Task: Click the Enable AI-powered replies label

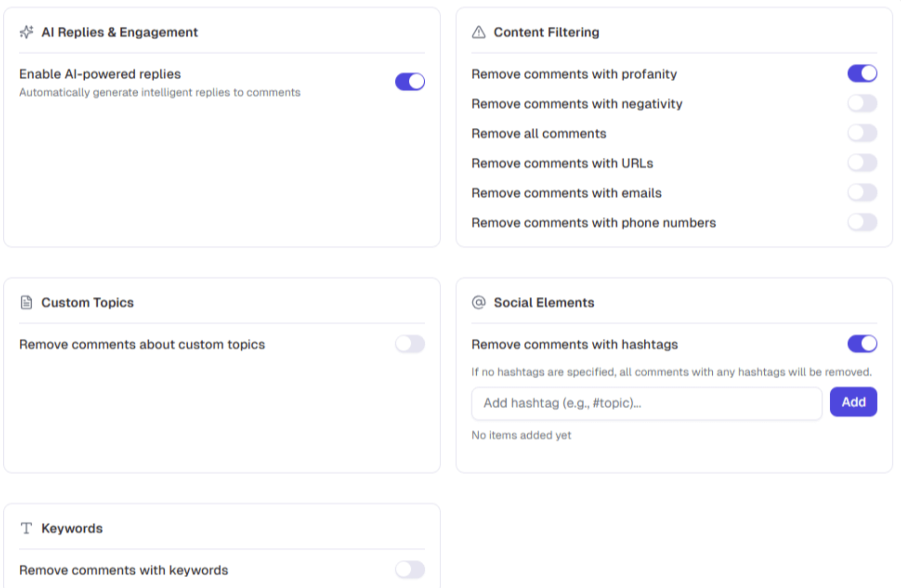Action: (100, 74)
